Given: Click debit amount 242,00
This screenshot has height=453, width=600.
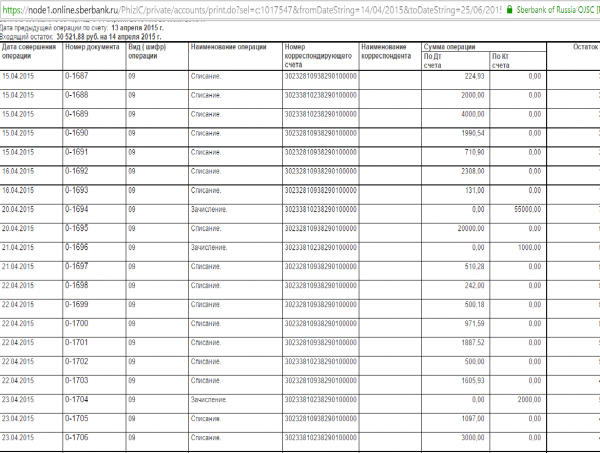Looking at the screenshot, I should (x=474, y=285).
